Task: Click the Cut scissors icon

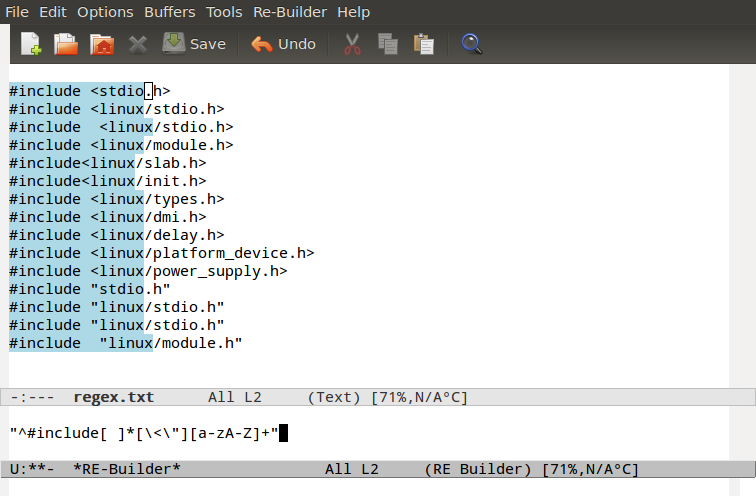Action: click(x=352, y=44)
